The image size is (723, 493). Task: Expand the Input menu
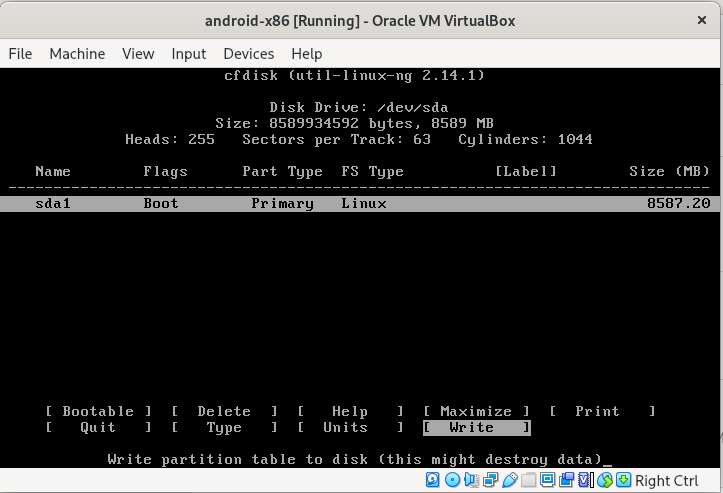(x=188, y=54)
